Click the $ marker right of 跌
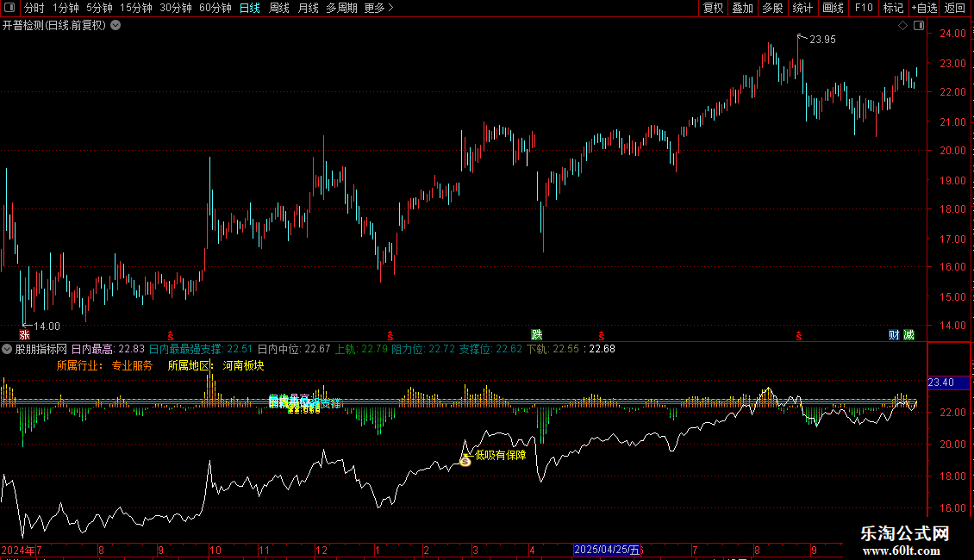 click(x=602, y=336)
